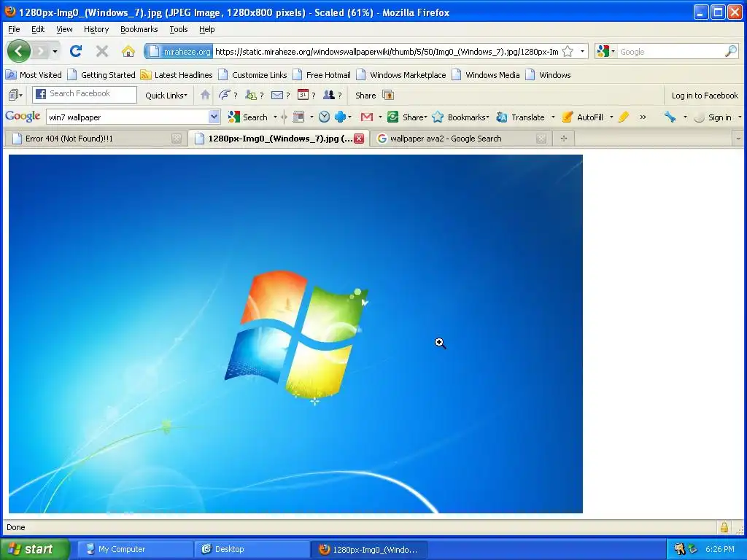
Task: Go back with the green Back arrow
Action: pos(19,51)
